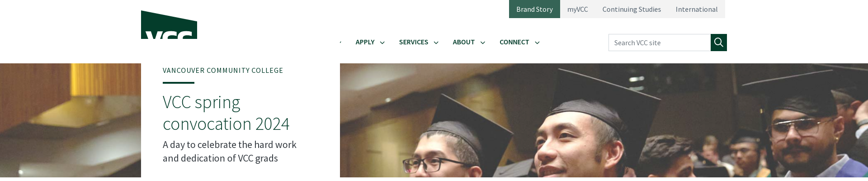Click the partially hidden chevron left of APPLY

341,43
